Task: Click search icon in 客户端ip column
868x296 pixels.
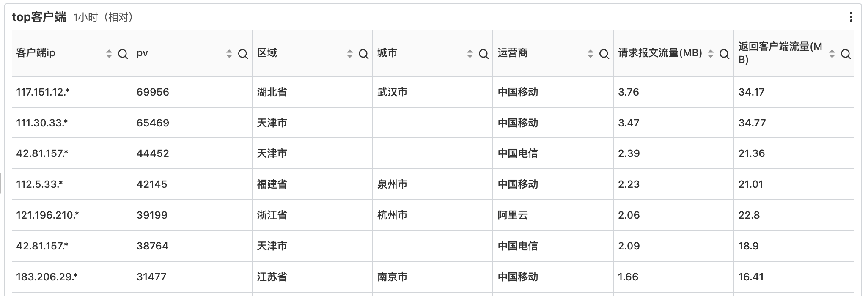Action: click(123, 54)
